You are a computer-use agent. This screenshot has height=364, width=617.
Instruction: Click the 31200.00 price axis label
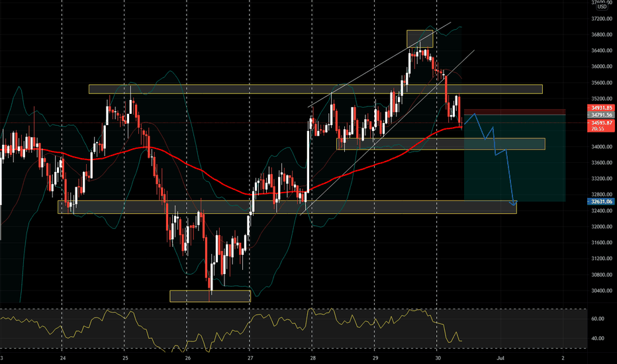[602, 259]
